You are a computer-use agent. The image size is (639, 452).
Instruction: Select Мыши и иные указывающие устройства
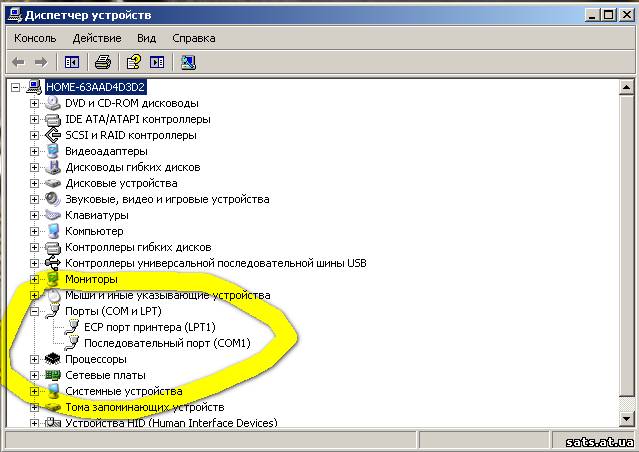tap(167, 295)
